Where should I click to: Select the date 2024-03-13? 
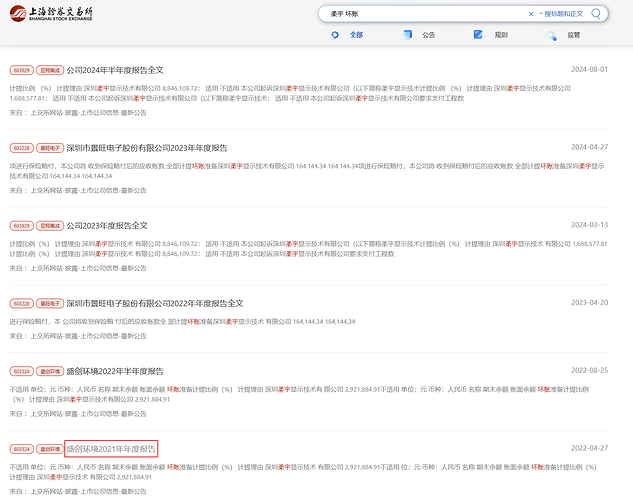pos(589,225)
